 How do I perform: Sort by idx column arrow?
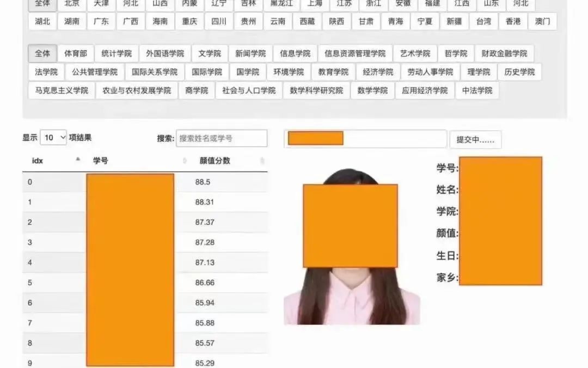click(78, 160)
